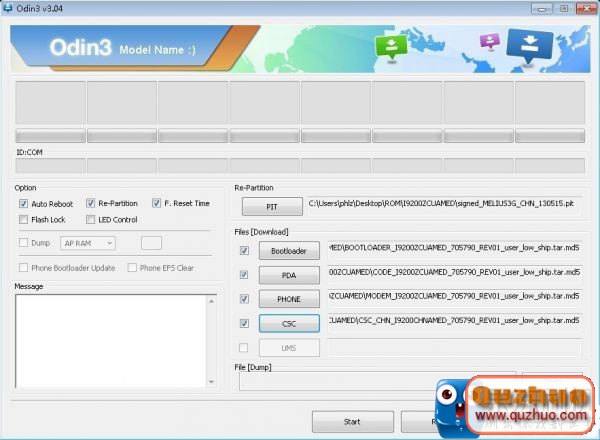Click the first ID:COM port slot
Screen dimensions: 600x440
(x=50, y=166)
